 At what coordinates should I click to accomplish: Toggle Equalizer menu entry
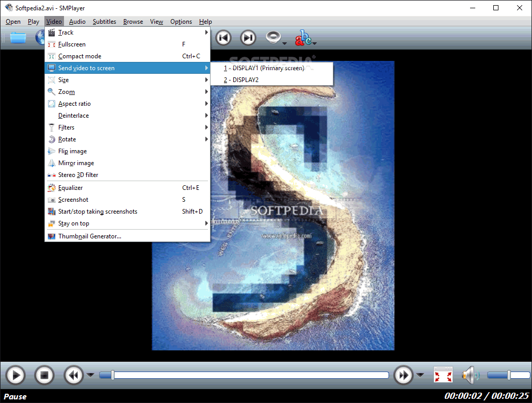(127, 188)
